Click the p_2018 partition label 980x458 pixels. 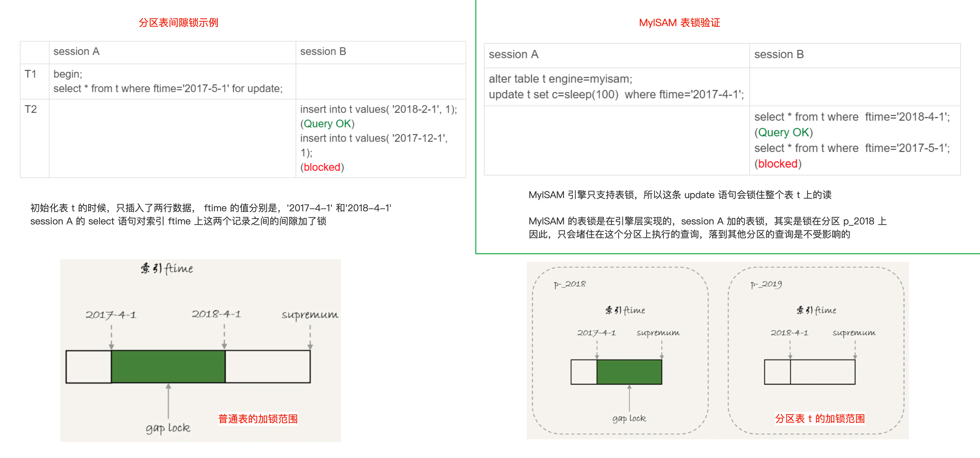click(569, 284)
